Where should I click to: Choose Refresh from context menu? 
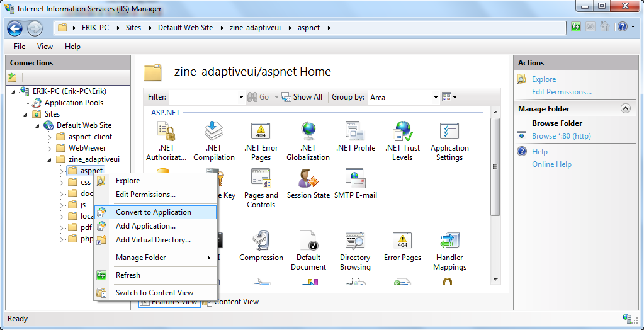pyautogui.click(x=155, y=275)
